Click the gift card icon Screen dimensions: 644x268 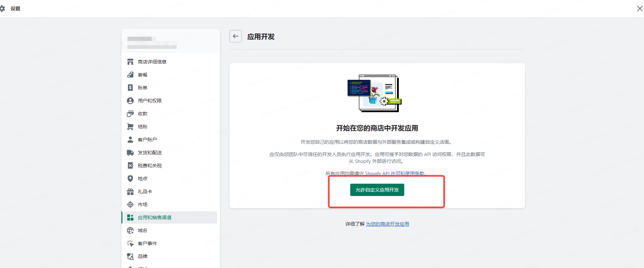(130, 192)
